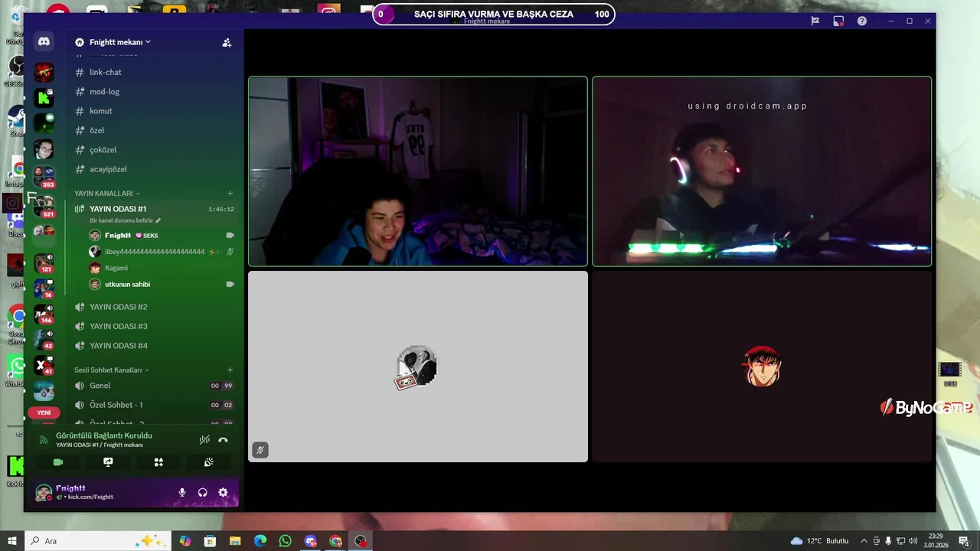The width and height of the screenshot is (980, 551).
Task: Open the Windows notification center
Action: (964, 541)
